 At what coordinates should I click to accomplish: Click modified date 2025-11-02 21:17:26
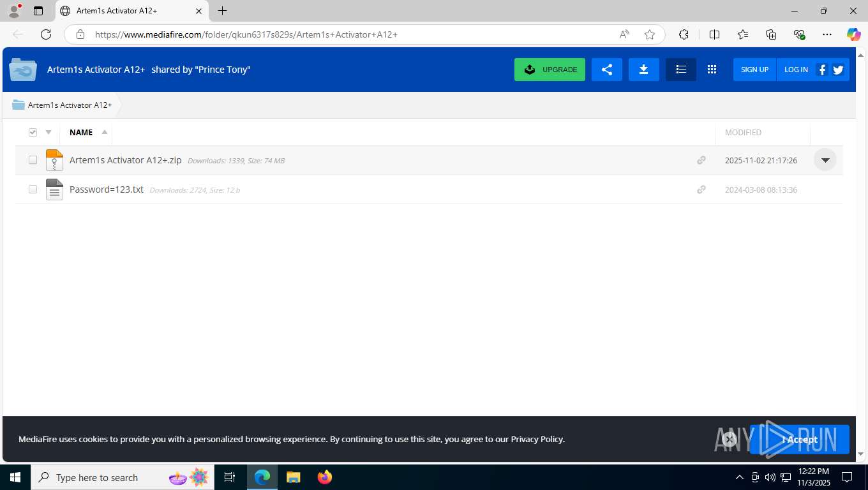(761, 161)
